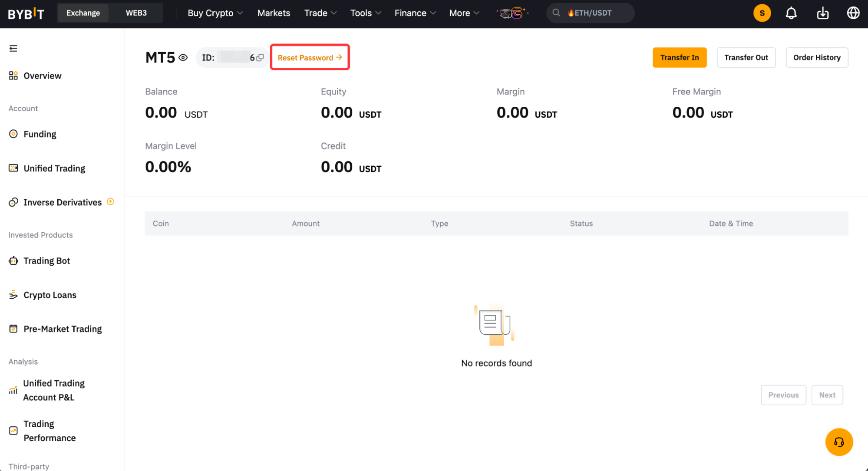The height and width of the screenshot is (471, 868).
Task: Open the user profile avatar
Action: tap(762, 13)
